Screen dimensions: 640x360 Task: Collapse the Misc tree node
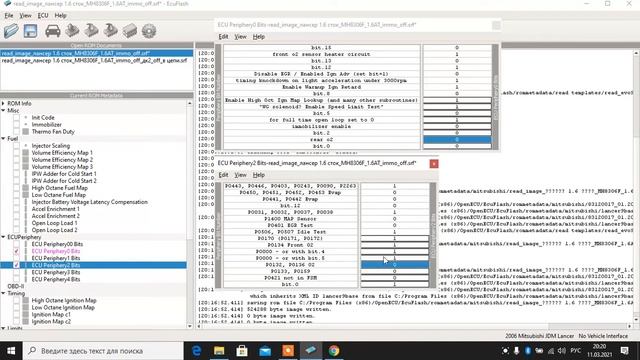pos(3,110)
